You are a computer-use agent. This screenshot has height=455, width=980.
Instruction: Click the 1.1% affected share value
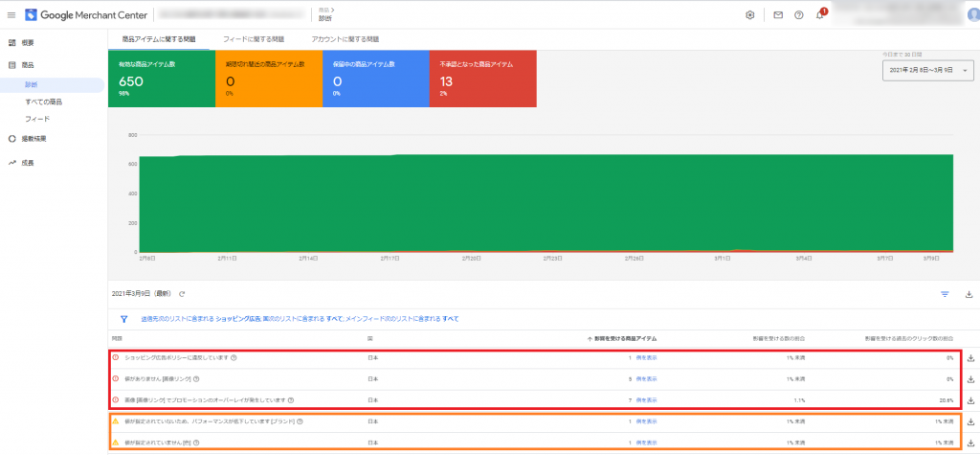pos(799,399)
